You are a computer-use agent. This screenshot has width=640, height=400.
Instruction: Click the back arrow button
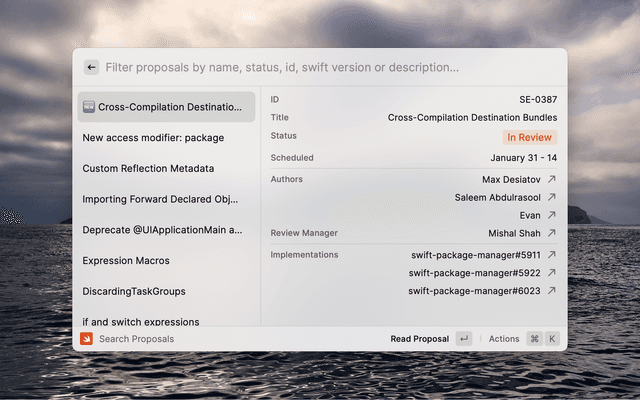(91, 67)
